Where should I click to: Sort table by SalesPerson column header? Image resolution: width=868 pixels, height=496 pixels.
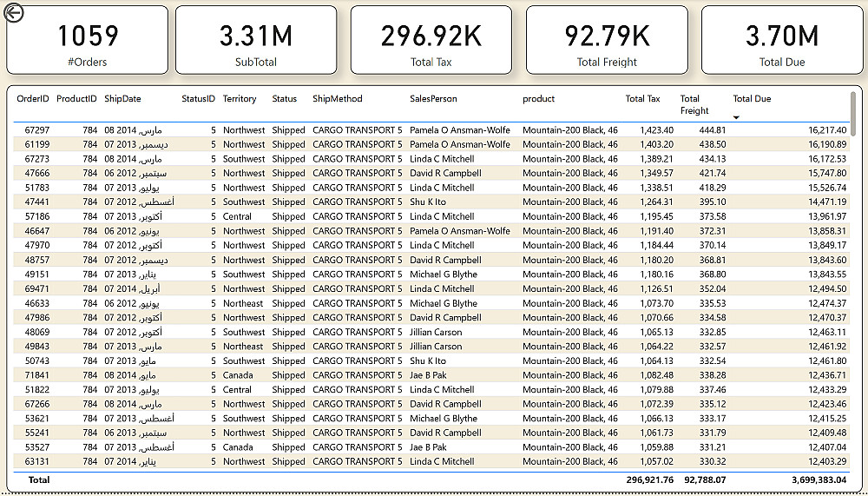(433, 99)
